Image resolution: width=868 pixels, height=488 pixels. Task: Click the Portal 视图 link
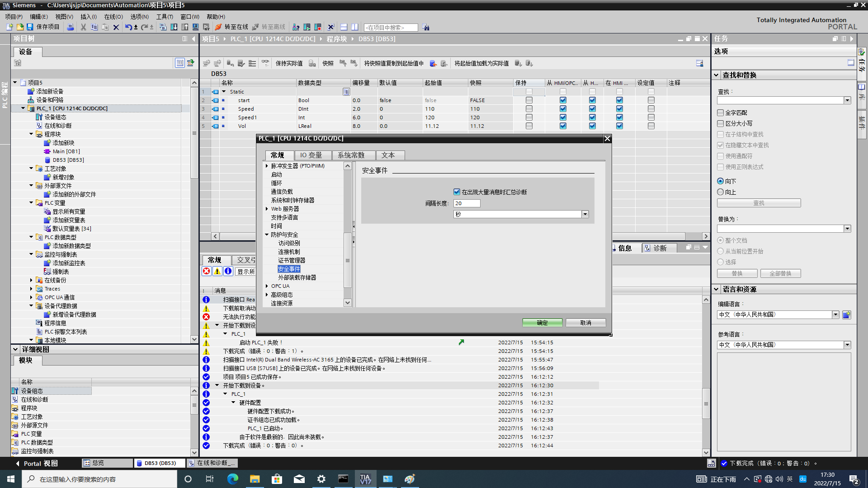click(x=37, y=463)
